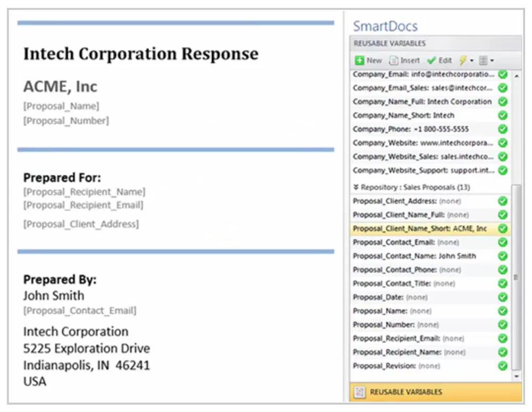Select Proposal_Contact_Email variable row
532x412 pixels.
point(430,242)
